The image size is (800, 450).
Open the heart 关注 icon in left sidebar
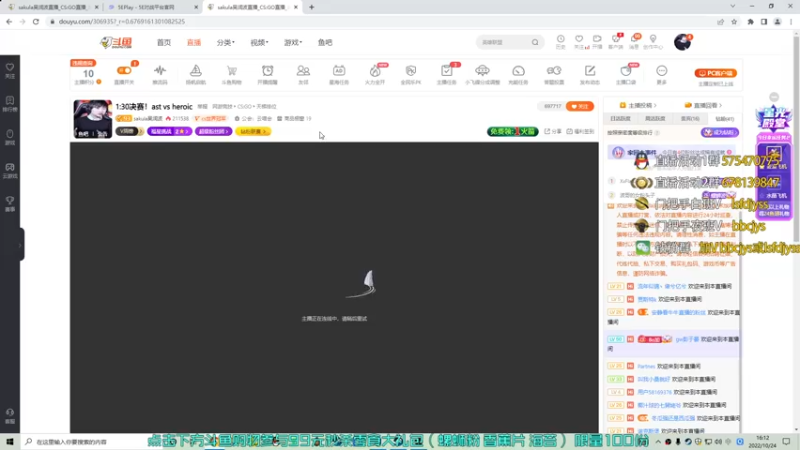tap(10, 67)
